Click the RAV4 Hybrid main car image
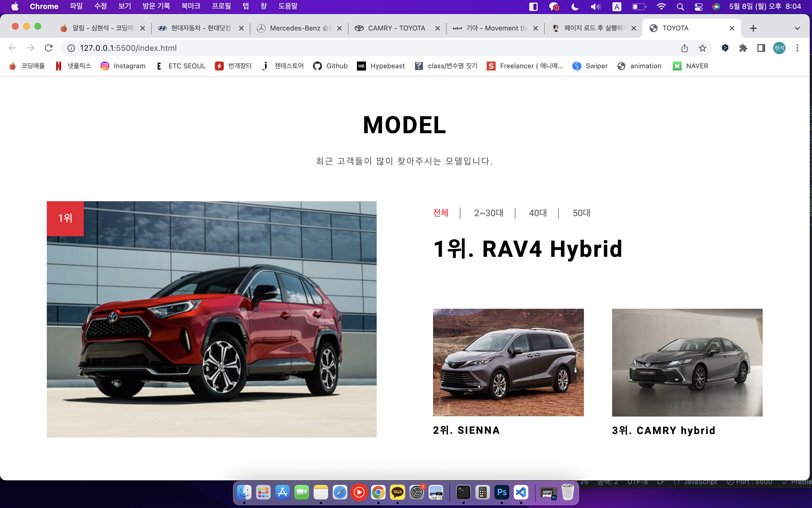This screenshot has width=812, height=508. click(211, 319)
